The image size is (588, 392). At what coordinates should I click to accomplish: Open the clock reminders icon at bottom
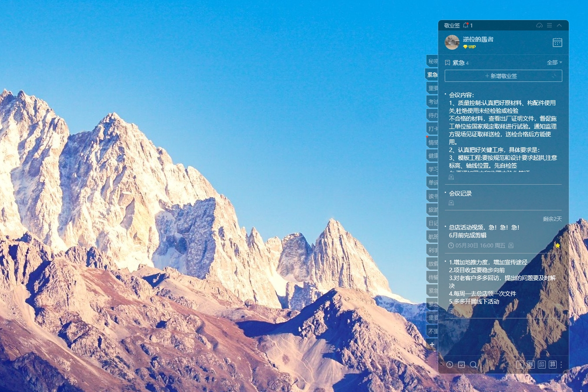450,365
